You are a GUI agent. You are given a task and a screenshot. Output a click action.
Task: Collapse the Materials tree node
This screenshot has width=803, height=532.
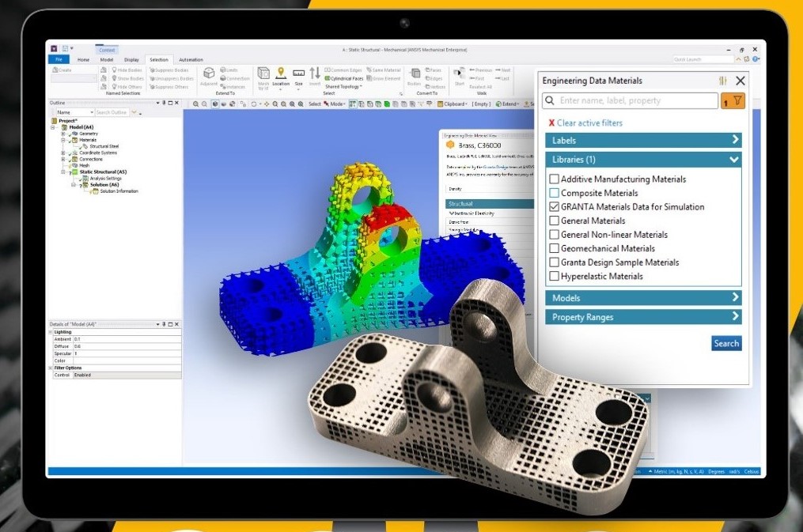[x=63, y=140]
